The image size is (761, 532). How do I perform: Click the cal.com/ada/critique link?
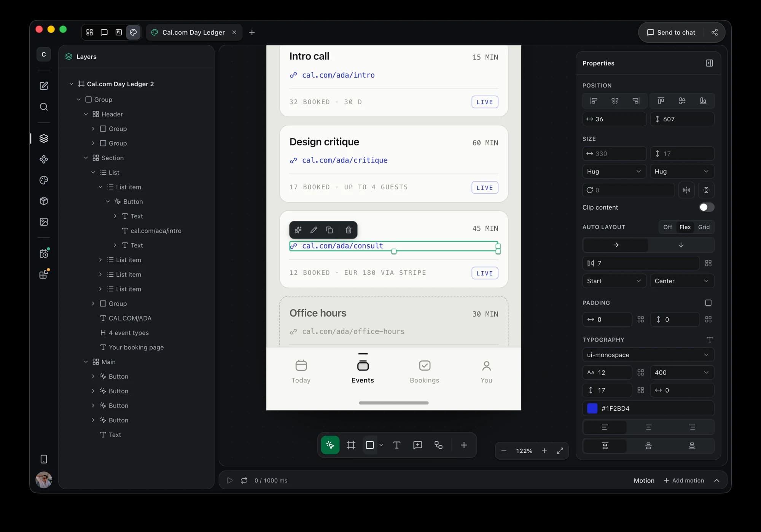tap(345, 160)
